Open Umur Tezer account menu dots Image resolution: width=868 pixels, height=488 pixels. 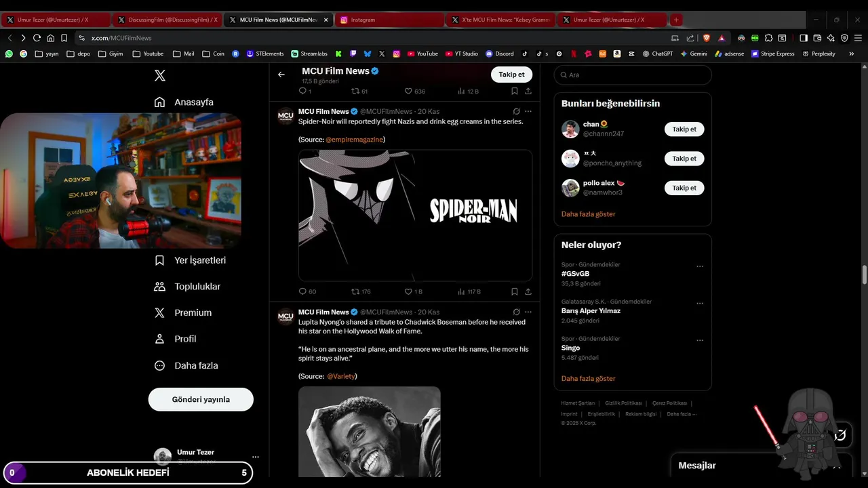(x=256, y=457)
